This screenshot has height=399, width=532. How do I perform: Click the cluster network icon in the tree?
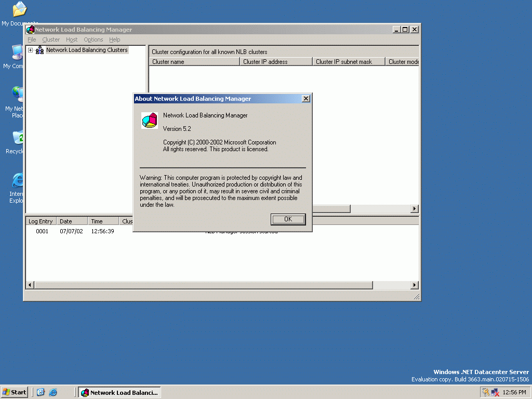coord(39,50)
